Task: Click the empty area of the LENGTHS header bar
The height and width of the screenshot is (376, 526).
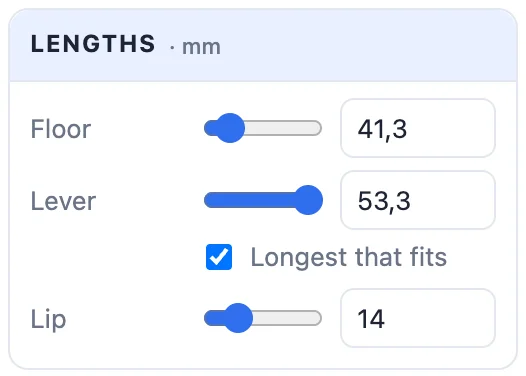Action: [369, 45]
